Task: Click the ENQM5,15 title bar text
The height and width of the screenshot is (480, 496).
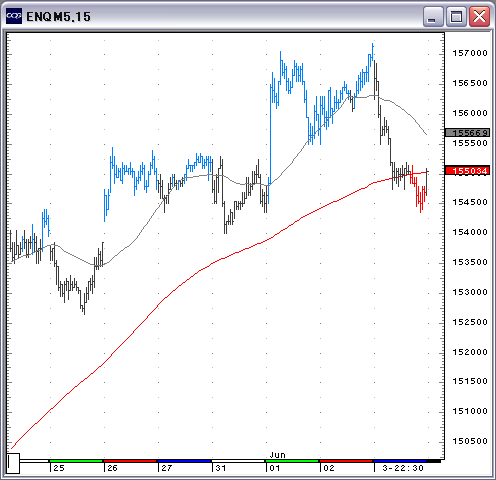Action: coord(58,17)
